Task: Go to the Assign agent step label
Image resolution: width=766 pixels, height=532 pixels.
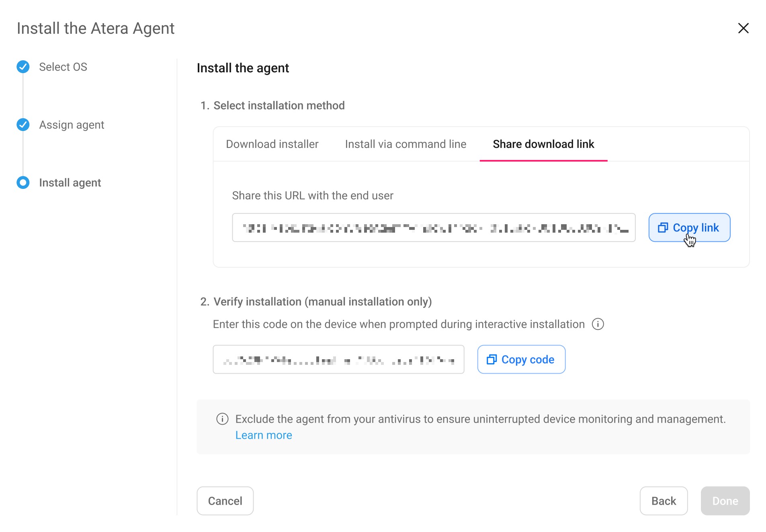Action: tap(72, 125)
